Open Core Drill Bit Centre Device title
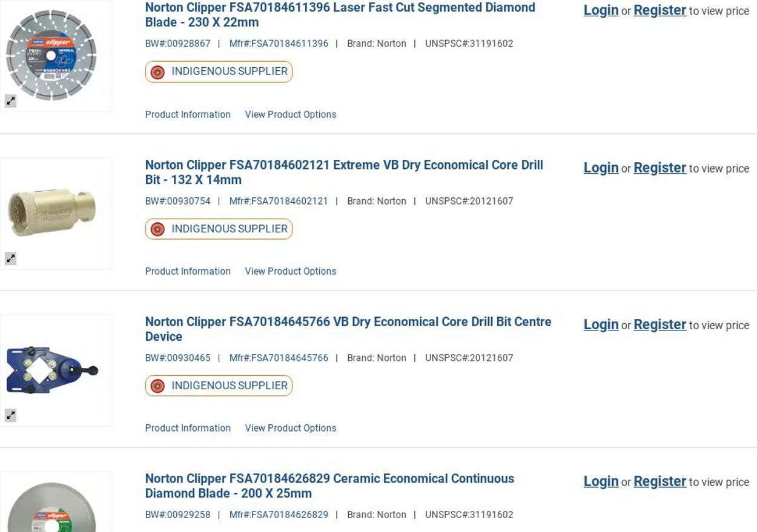Viewport: 757px width, 532px height. [x=348, y=329]
